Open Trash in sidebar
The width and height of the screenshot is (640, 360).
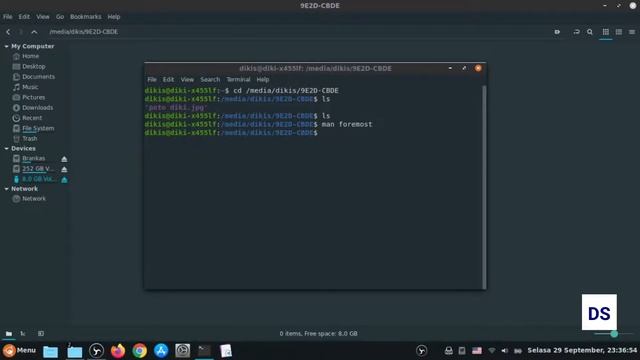coord(29,138)
